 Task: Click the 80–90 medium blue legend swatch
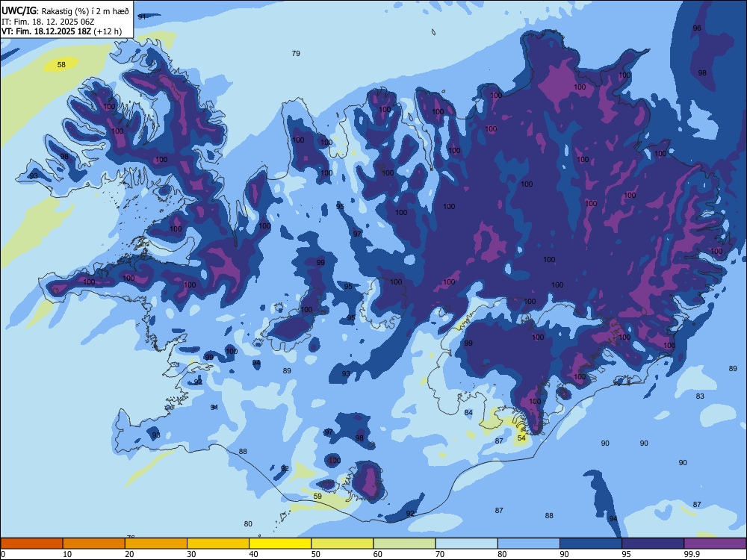point(529,544)
